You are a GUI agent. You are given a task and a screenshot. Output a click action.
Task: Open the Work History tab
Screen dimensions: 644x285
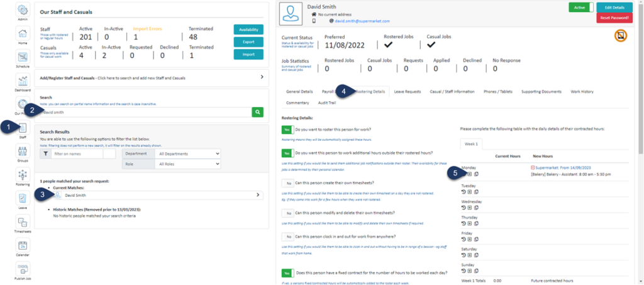pos(582,92)
